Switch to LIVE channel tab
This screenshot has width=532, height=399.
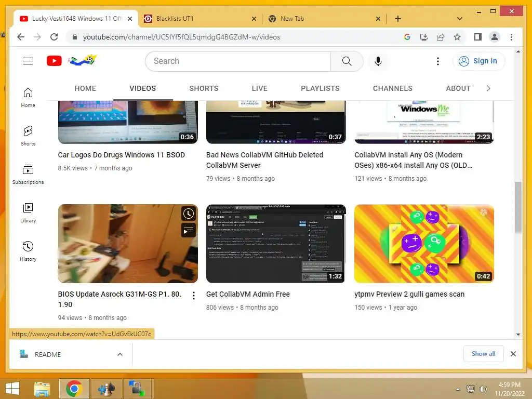pos(260,88)
